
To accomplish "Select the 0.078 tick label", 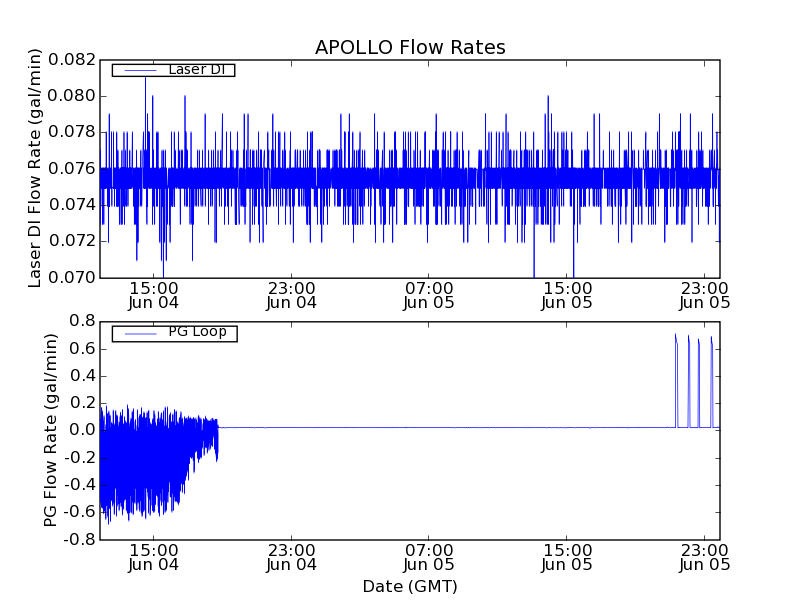I will (72, 132).
